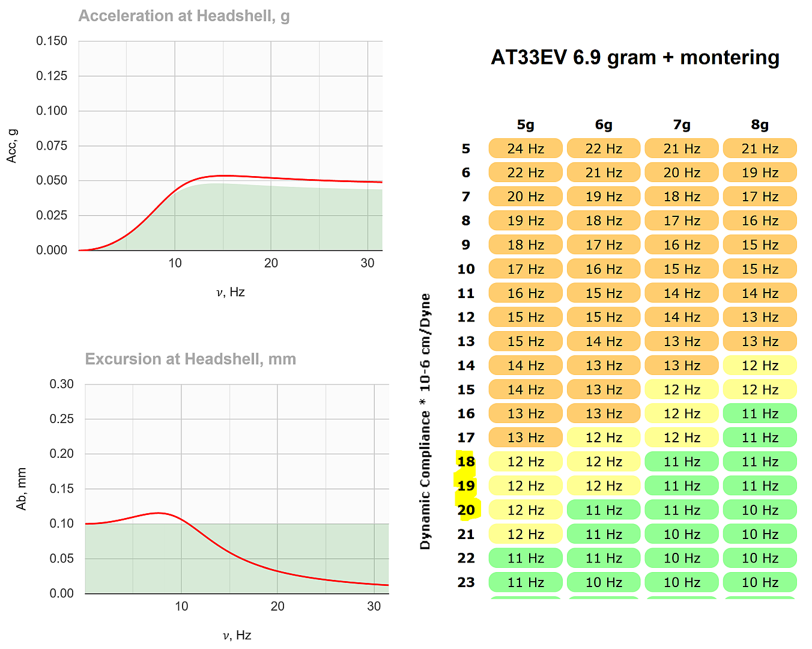The image size is (812, 649).
Task: Click the 24 Hz cell in compliance row 5
Action: pos(526,148)
